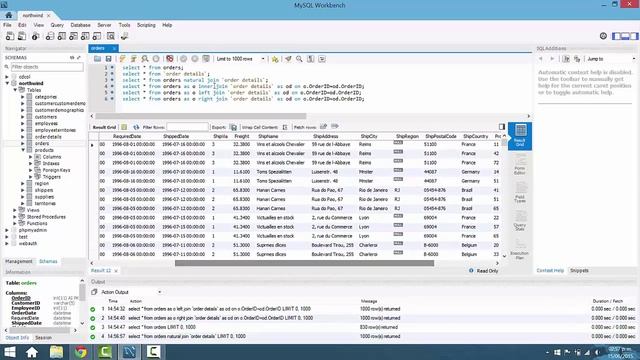Screen dimensions: 640x360
Task: Open the Query menu
Action: pos(57,25)
